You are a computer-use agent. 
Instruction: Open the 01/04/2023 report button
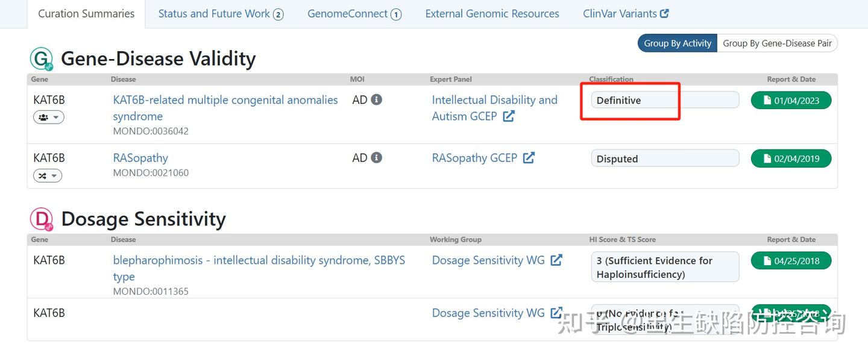click(x=791, y=101)
